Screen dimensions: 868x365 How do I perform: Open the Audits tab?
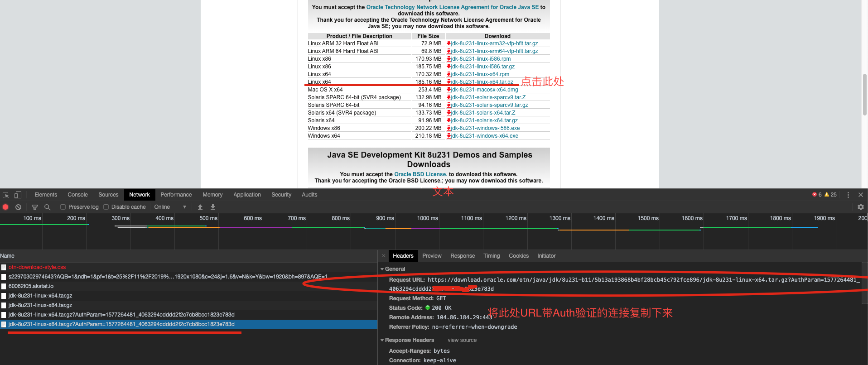309,195
